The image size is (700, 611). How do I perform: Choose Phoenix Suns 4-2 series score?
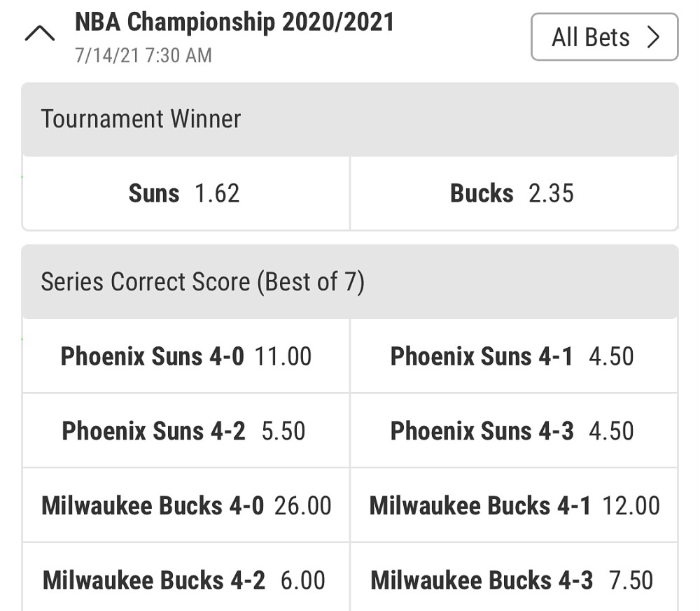pos(185,431)
